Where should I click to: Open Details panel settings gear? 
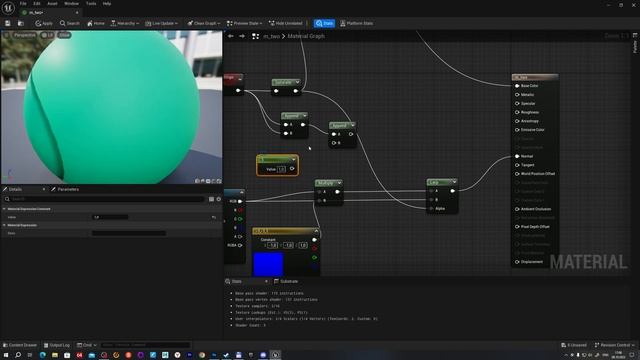pos(219,199)
